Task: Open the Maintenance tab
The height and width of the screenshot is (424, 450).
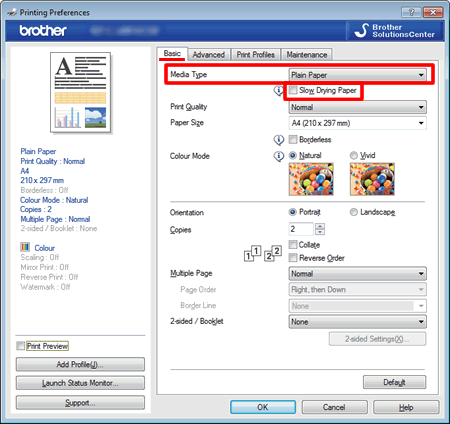Action: [x=307, y=55]
